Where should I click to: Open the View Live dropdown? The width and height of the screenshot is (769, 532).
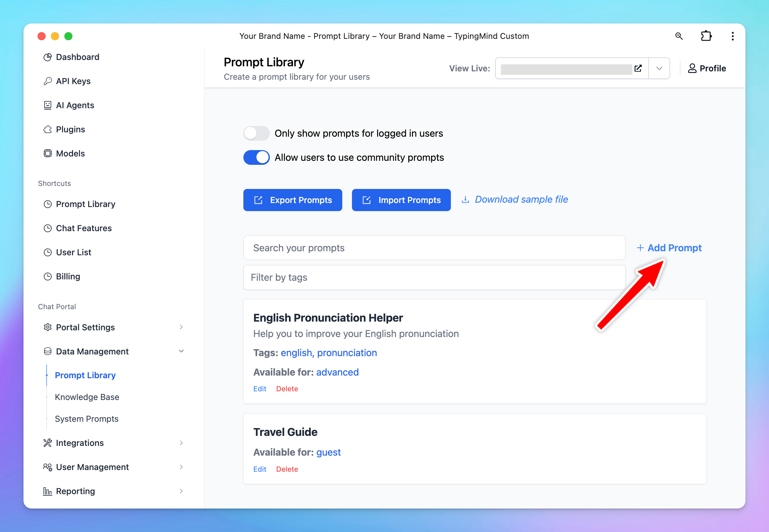pyautogui.click(x=659, y=67)
